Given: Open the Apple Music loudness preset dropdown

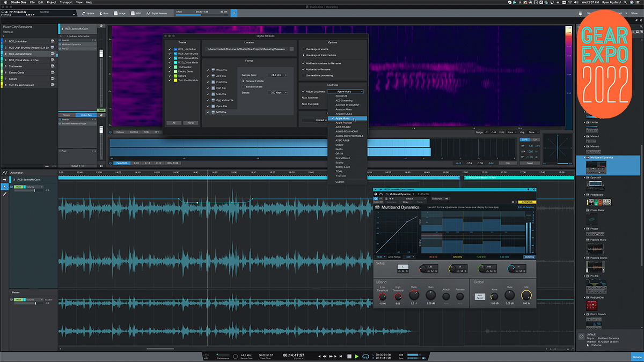Looking at the screenshot, I should 346,92.
